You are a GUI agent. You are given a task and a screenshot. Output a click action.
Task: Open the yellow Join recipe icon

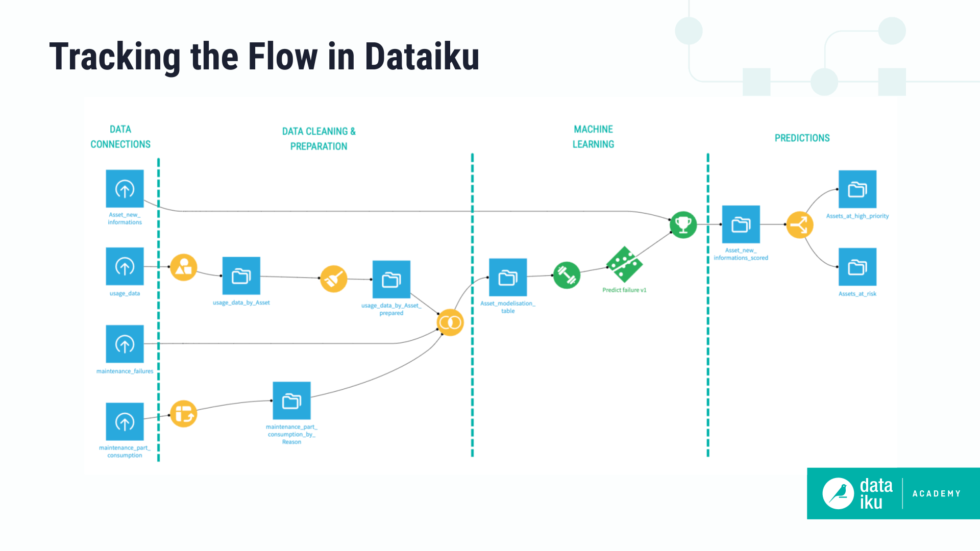tap(450, 322)
